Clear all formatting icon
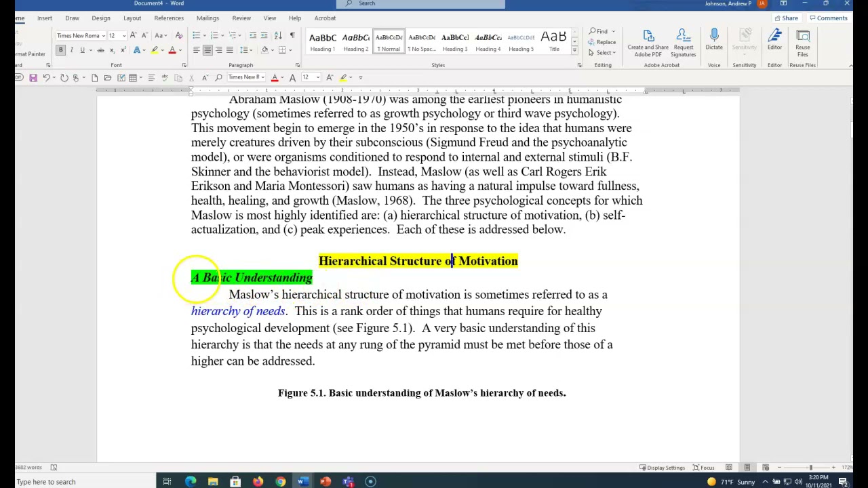 (x=179, y=35)
